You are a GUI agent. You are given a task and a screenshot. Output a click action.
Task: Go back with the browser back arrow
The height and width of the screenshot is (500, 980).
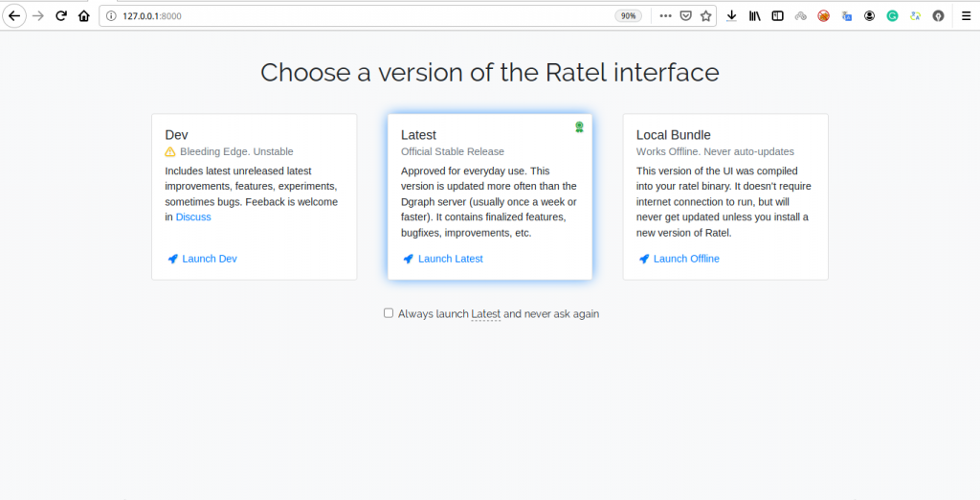click(14, 16)
